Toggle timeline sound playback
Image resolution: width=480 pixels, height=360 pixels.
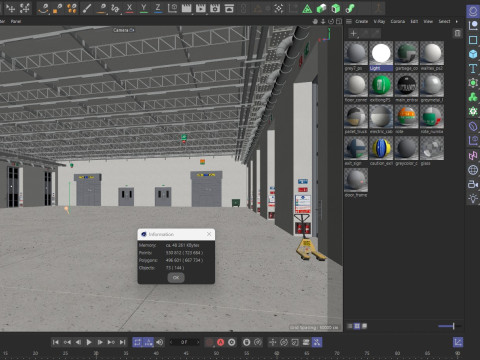click(x=160, y=342)
